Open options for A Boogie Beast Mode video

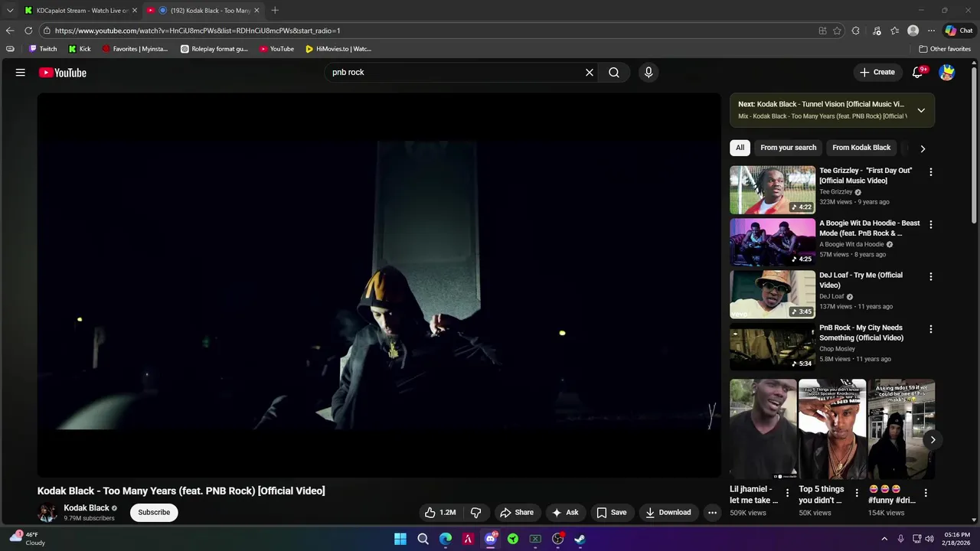coord(931,224)
